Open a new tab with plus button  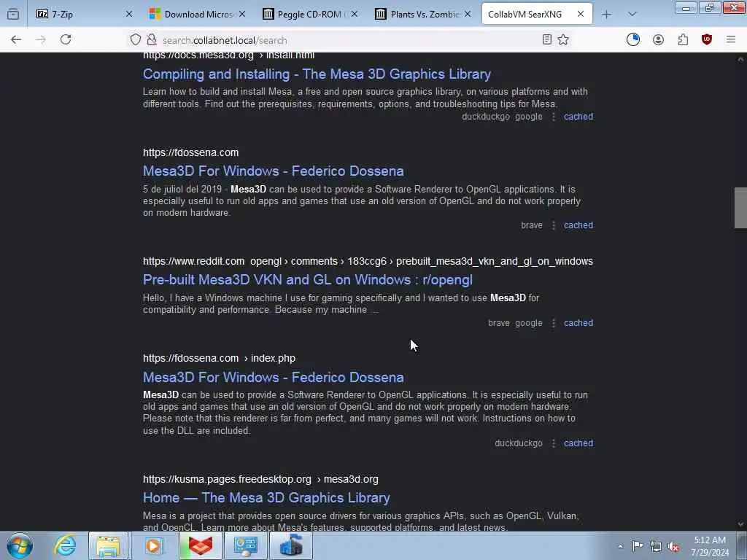pyautogui.click(x=606, y=15)
